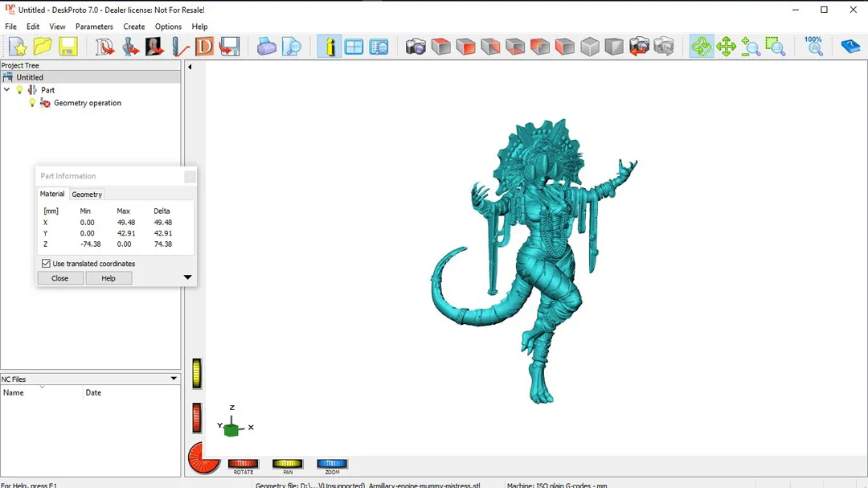Screen dimensions: 868x488
Task: Click the cutter with red toolpath line icon
Action: click(x=180, y=47)
